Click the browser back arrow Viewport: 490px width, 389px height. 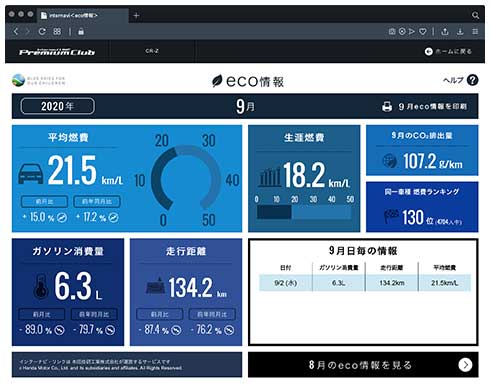16,31
